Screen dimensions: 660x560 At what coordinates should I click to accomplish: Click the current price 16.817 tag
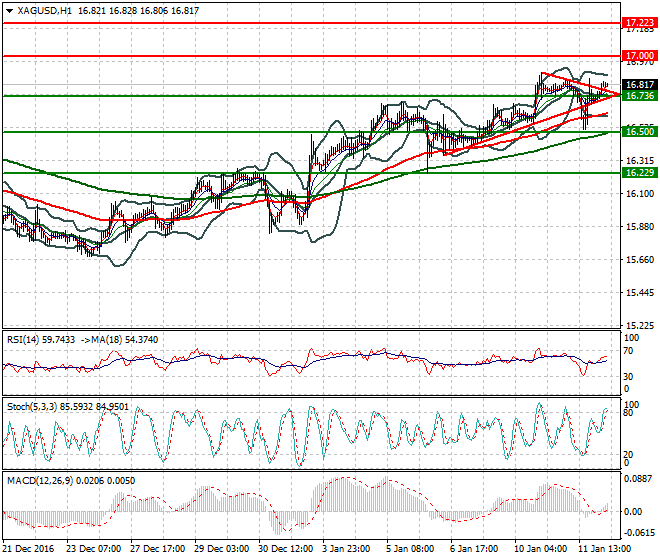coord(640,85)
